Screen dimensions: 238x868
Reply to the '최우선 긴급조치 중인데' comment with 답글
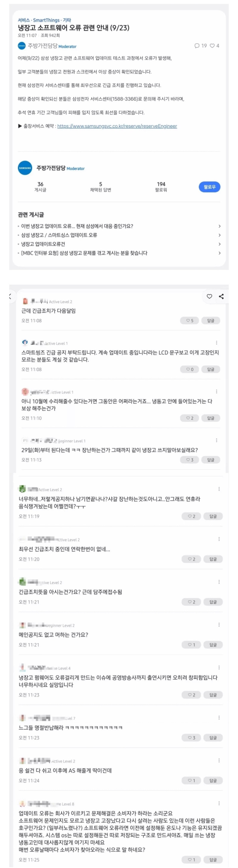[213, 559]
